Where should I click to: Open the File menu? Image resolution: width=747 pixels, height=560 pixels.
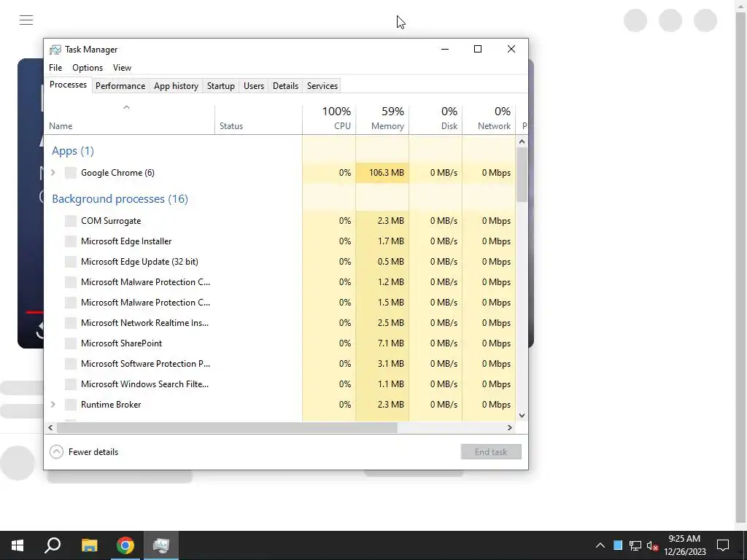55,68
